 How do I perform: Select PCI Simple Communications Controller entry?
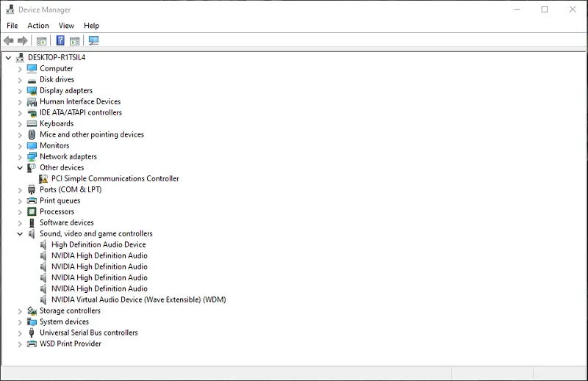coord(115,178)
